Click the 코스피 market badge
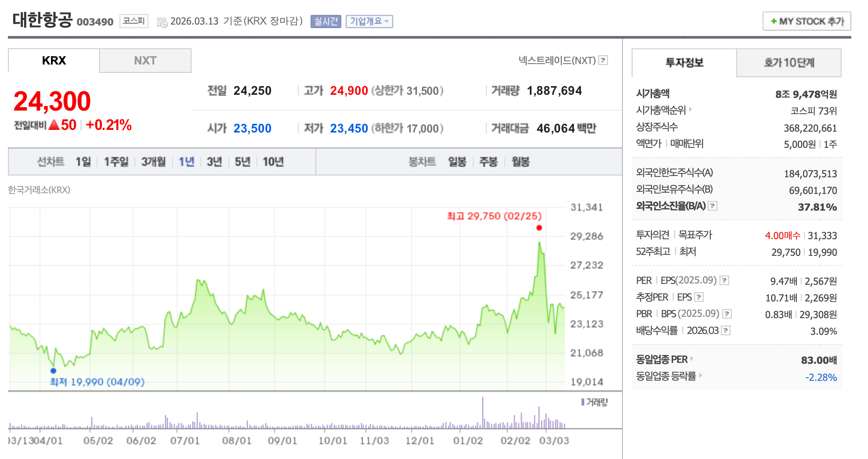868x459 pixels. point(134,21)
